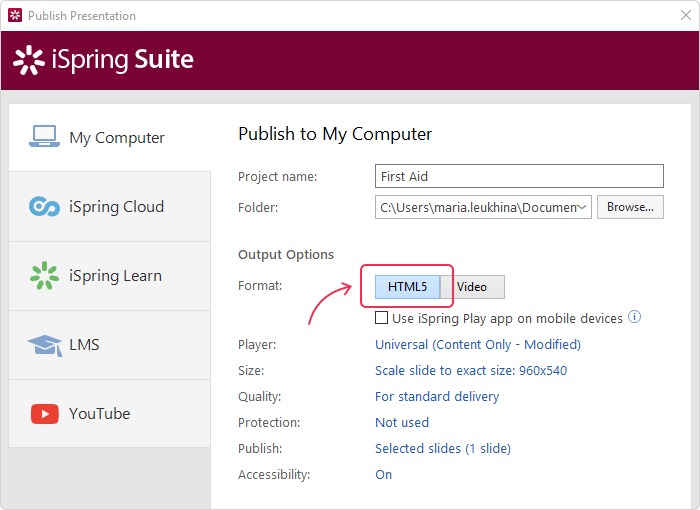The height and width of the screenshot is (510, 700).
Task: Click the Browse... button
Action: (x=630, y=207)
